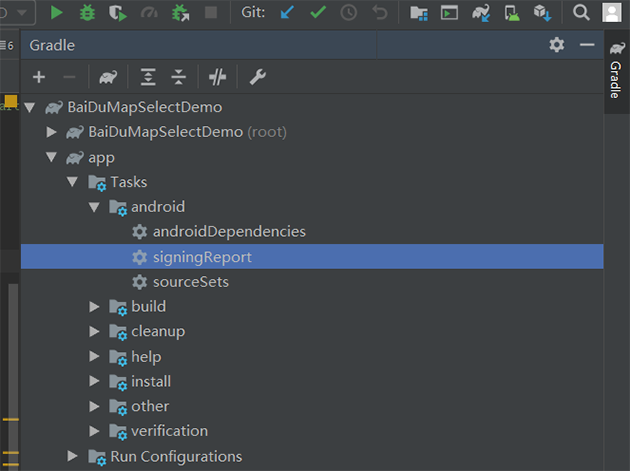630x471 pixels.
Task: Open the search everywhere magnifier
Action: click(581, 13)
